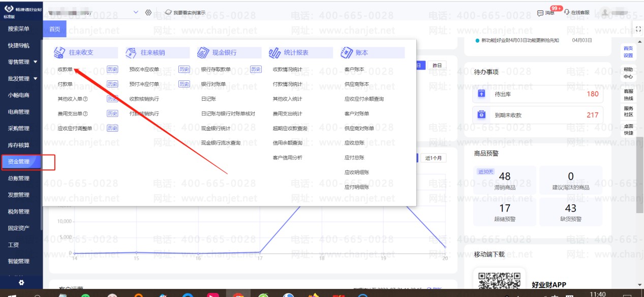Open 历史 for 预付冲应付单
644x297 pixels.
tap(184, 84)
